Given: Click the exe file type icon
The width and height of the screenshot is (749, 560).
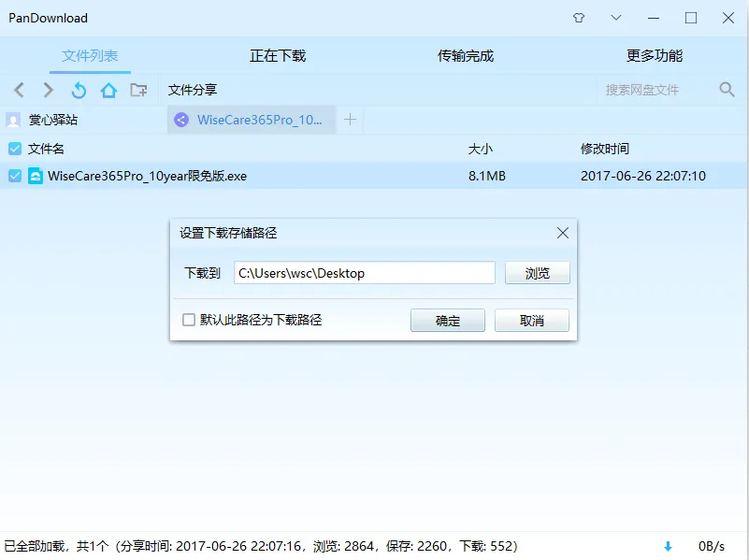Looking at the screenshot, I should tap(36, 176).
